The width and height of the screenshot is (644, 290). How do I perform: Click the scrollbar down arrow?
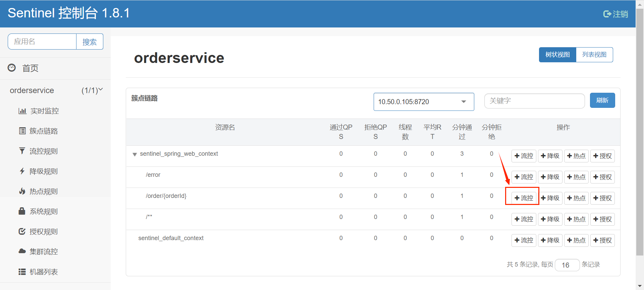click(640, 286)
